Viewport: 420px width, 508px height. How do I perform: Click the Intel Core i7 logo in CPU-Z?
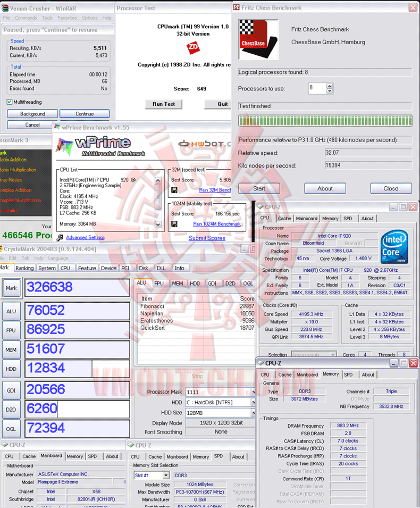coord(394,247)
